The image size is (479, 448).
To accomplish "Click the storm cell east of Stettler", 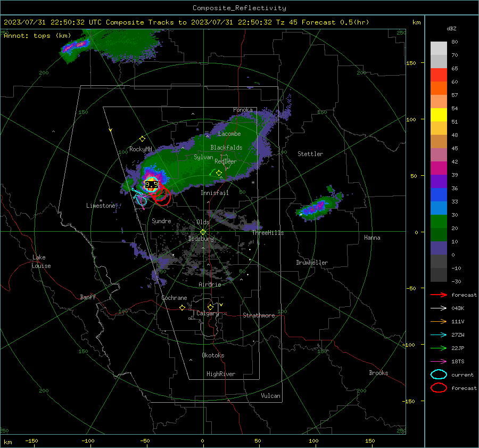I will click(318, 206).
